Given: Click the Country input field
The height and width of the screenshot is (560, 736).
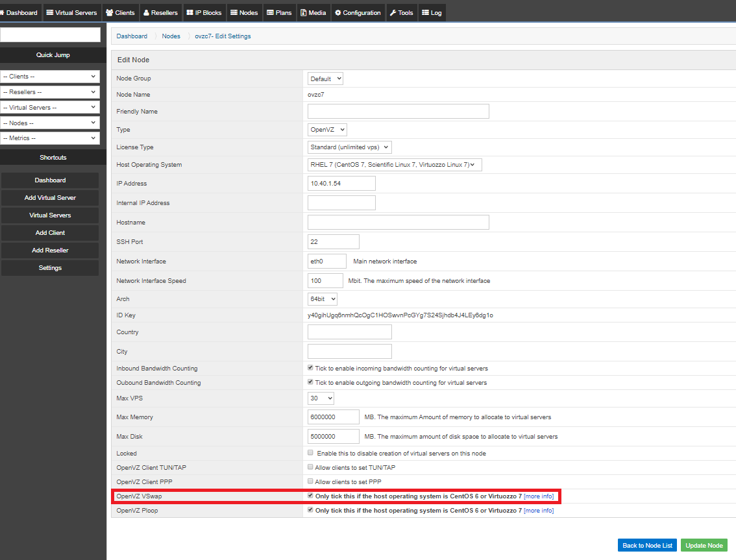Looking at the screenshot, I should (349, 332).
